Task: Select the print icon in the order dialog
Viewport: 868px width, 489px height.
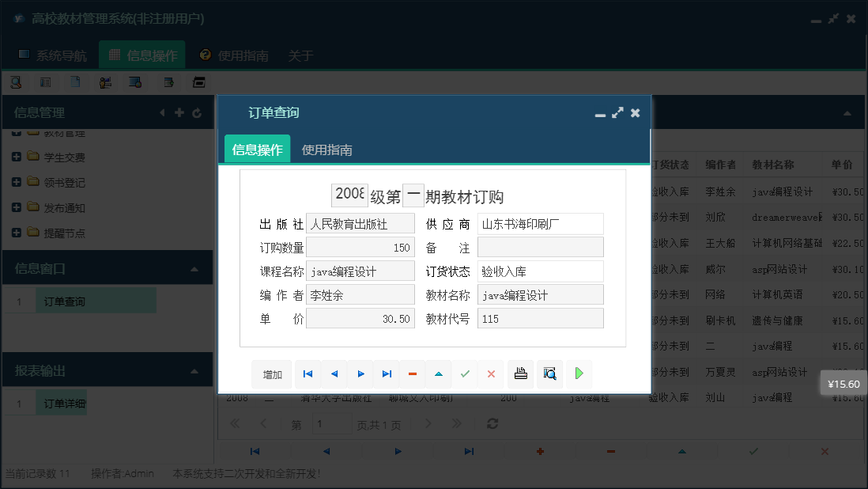Action: (x=521, y=373)
